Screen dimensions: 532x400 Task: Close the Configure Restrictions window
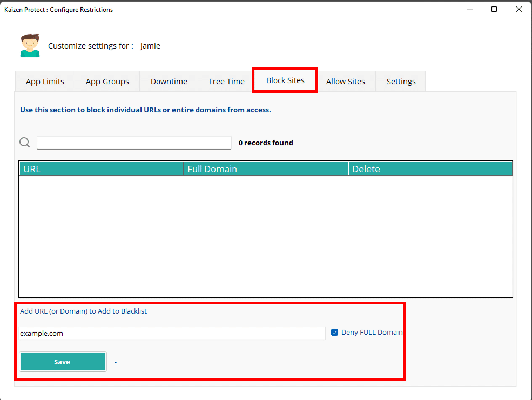pyautogui.click(x=518, y=9)
